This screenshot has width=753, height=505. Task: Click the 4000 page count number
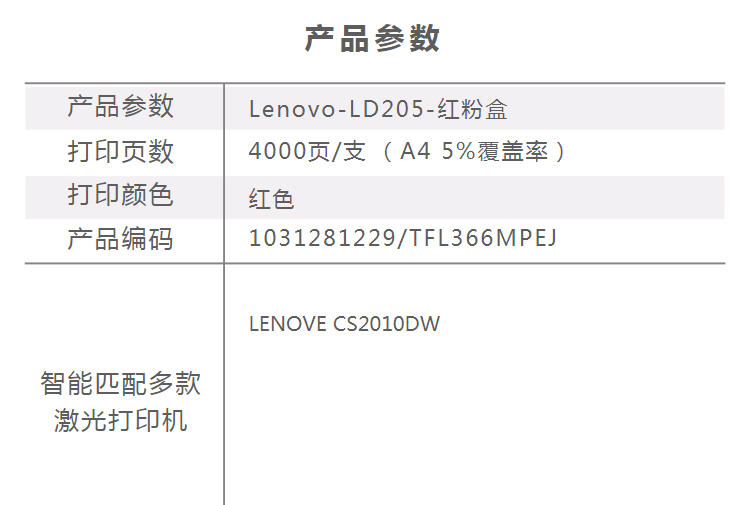tap(278, 151)
